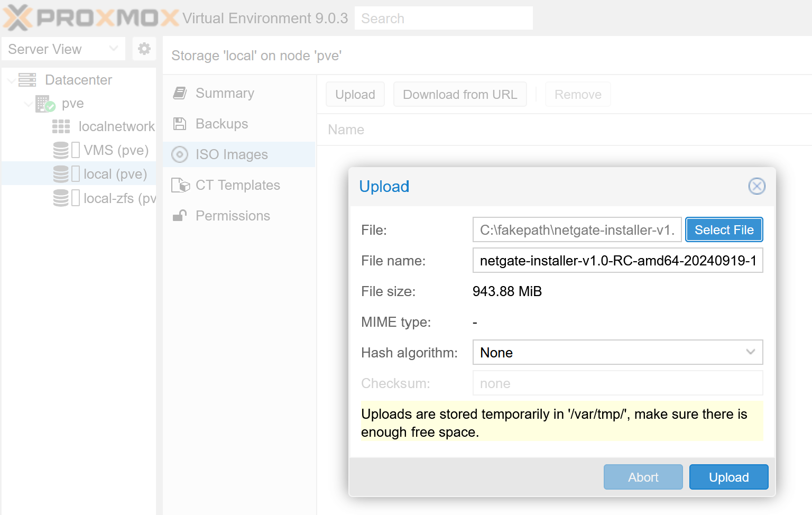Click the Checksum input field

618,383
